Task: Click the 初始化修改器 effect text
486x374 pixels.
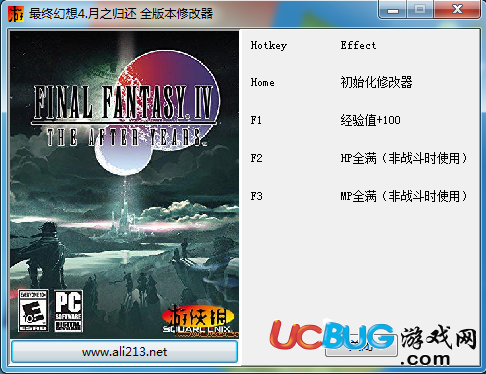Action: click(x=376, y=82)
